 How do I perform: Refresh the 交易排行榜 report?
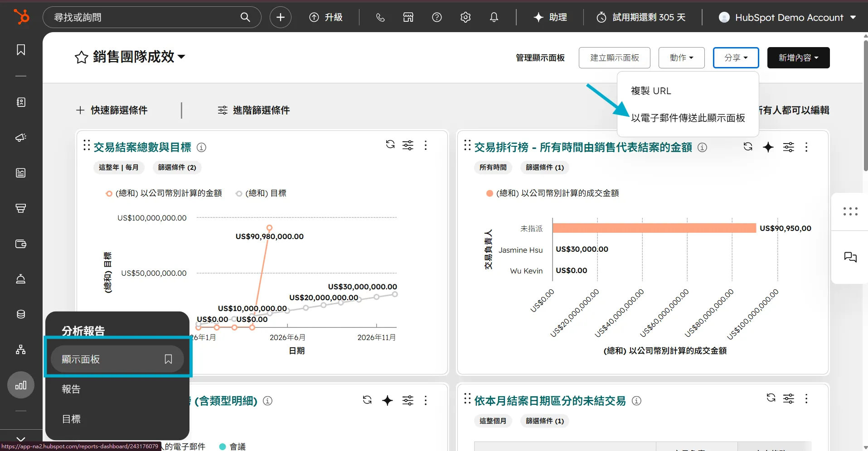click(x=748, y=147)
